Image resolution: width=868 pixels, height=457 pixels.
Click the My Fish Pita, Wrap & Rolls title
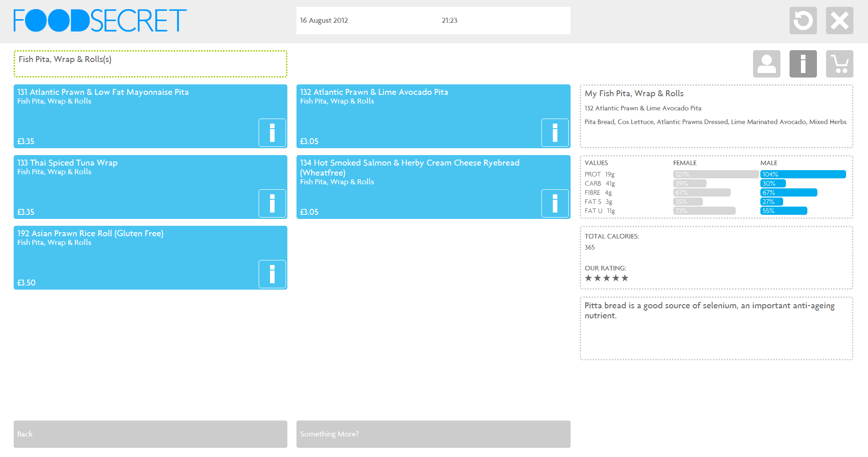coord(634,93)
